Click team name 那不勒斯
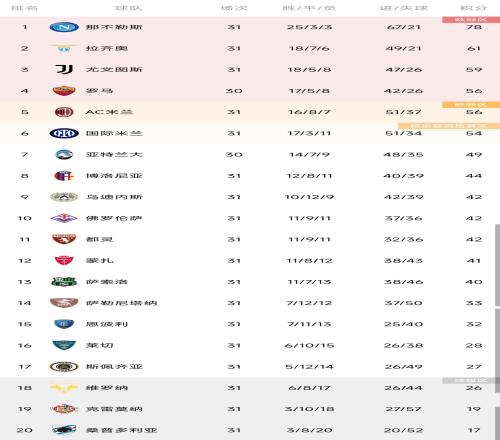Image resolution: width=500 pixels, height=440 pixels. (114, 27)
